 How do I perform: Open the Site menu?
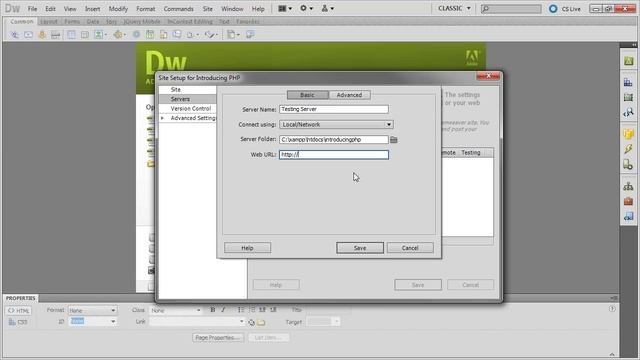[x=207, y=9]
